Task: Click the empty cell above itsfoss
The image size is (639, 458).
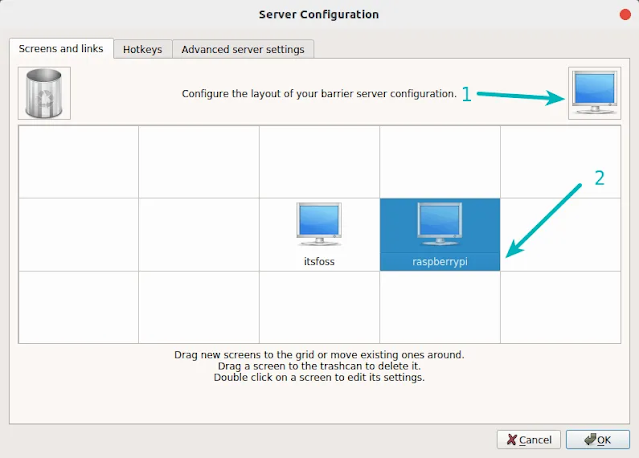Action: pos(320,162)
